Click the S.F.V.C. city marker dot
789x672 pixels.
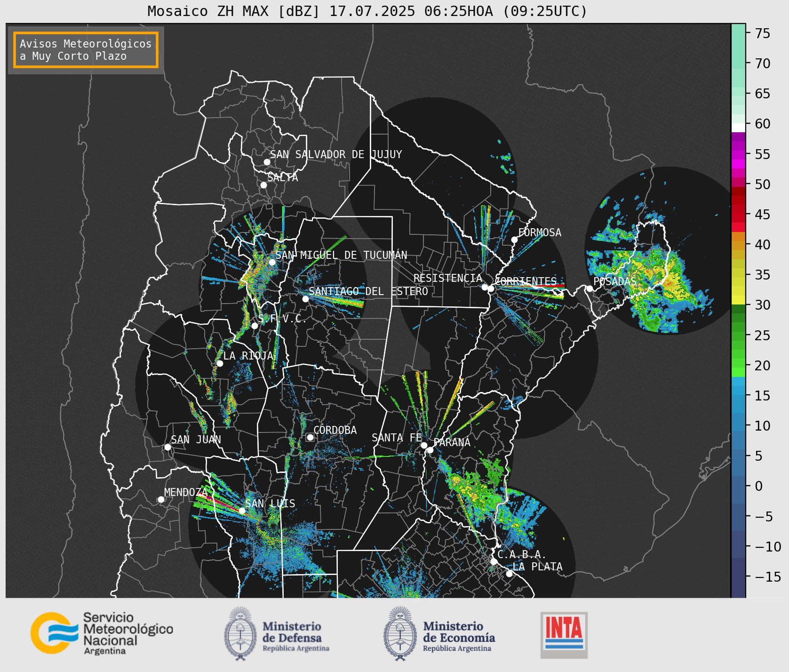[x=255, y=326]
